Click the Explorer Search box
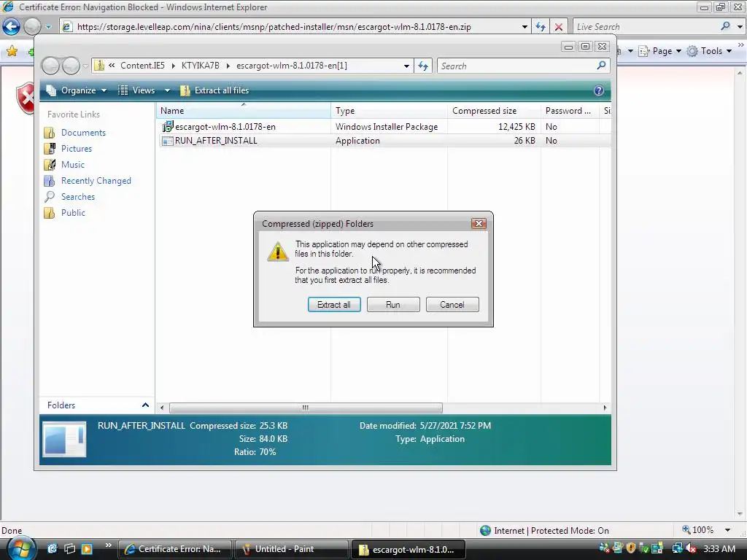 tap(517, 66)
